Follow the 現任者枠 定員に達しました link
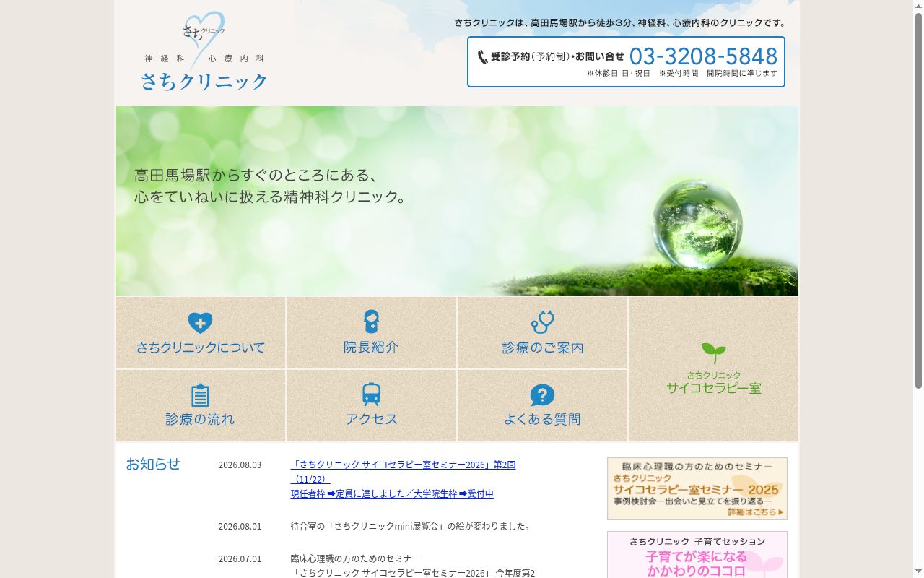The width and height of the screenshot is (924, 578). [x=392, y=493]
